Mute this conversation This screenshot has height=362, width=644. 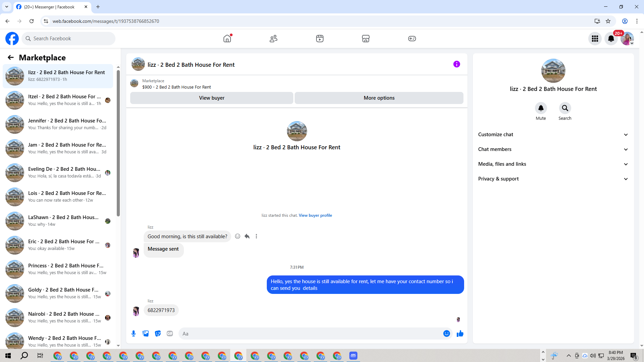click(x=541, y=108)
